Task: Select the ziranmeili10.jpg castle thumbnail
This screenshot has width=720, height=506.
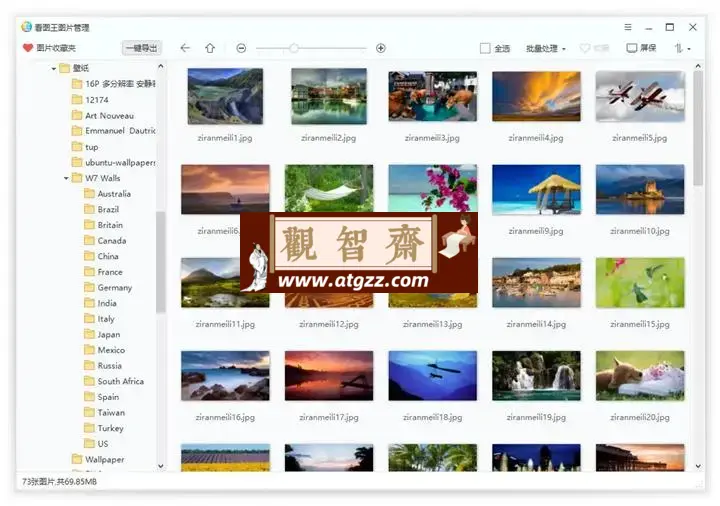Action: click(x=640, y=190)
